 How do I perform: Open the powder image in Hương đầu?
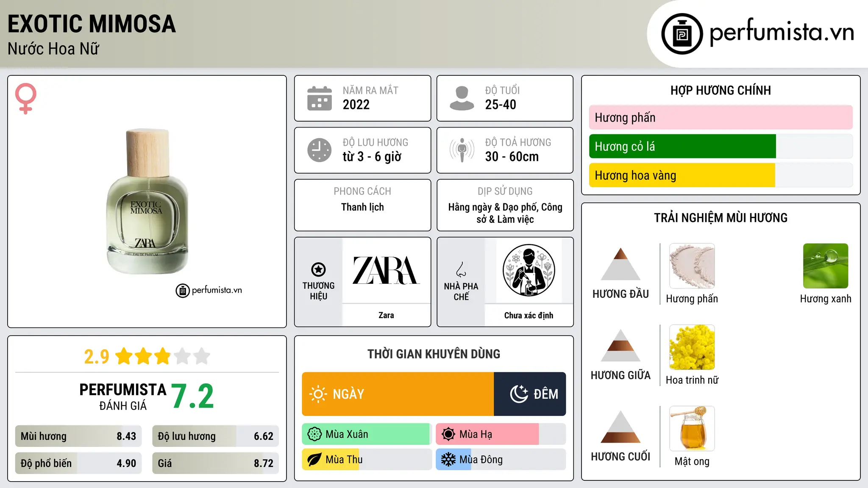pos(692,266)
